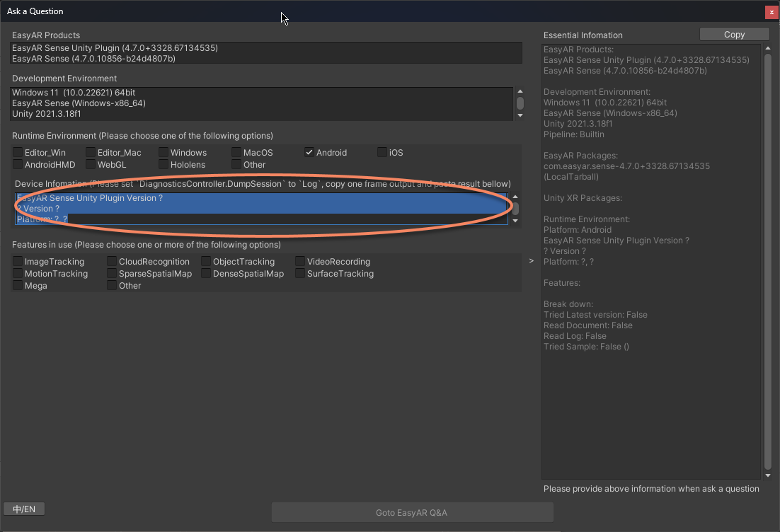780x532 pixels.
Task: Select the VideoRecording feature
Action: [x=300, y=262]
